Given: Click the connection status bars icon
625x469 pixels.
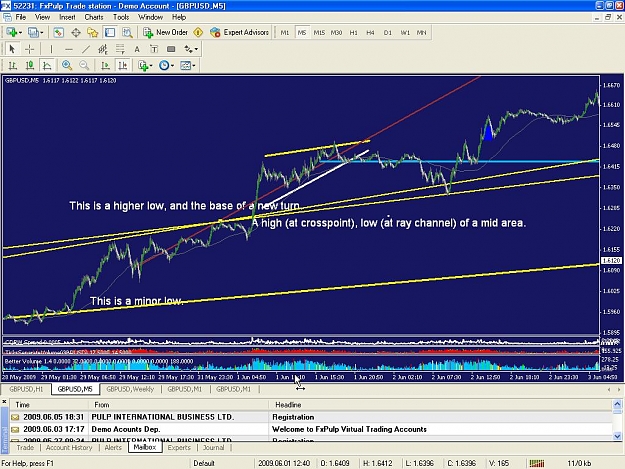Looking at the screenshot, I should 537,463.
